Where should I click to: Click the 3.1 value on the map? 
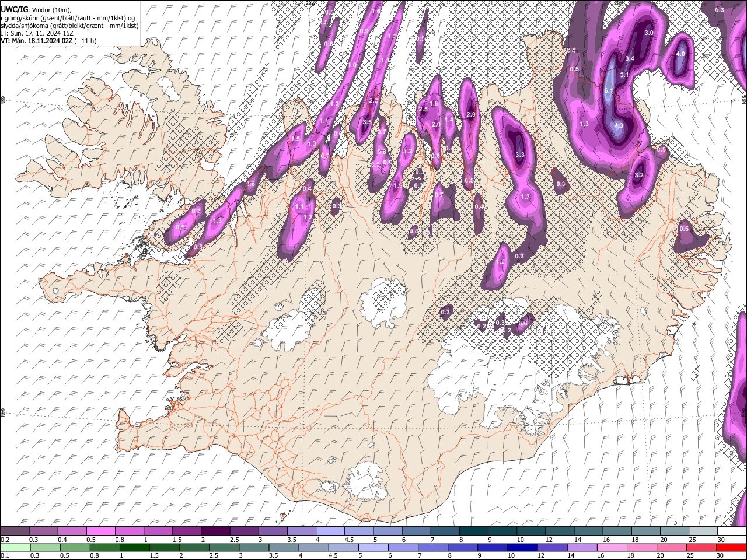click(624, 75)
